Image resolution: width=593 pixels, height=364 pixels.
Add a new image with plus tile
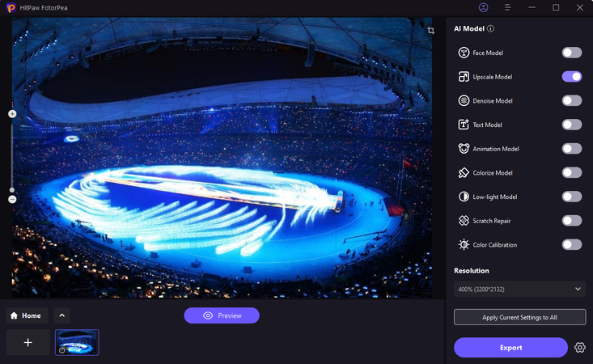point(28,342)
